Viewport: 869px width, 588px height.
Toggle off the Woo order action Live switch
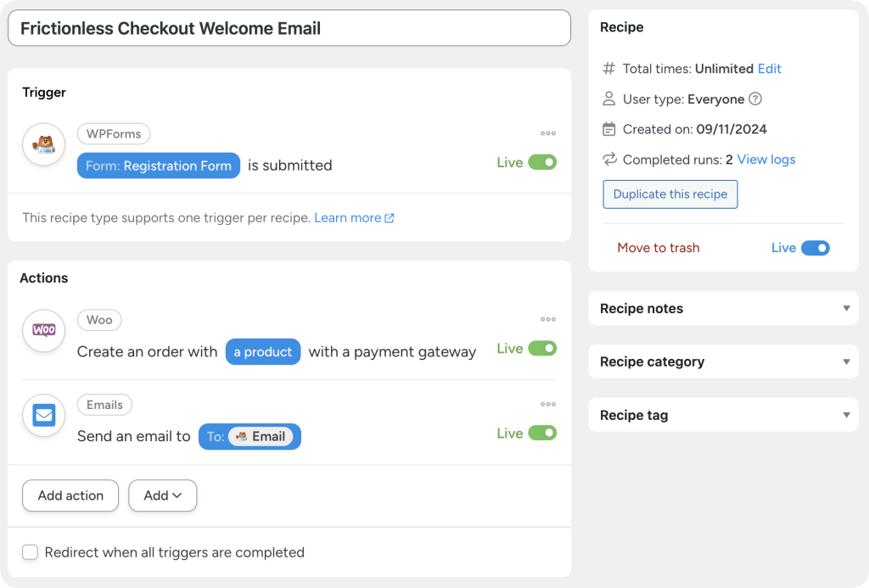point(542,348)
